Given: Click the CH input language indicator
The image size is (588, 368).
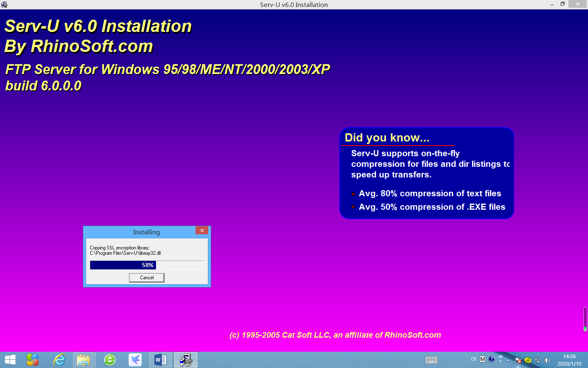Looking at the screenshot, I should point(473,359).
